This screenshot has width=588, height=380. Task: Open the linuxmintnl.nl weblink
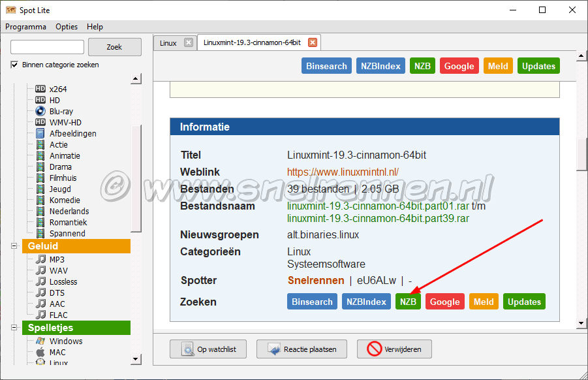[x=343, y=172]
